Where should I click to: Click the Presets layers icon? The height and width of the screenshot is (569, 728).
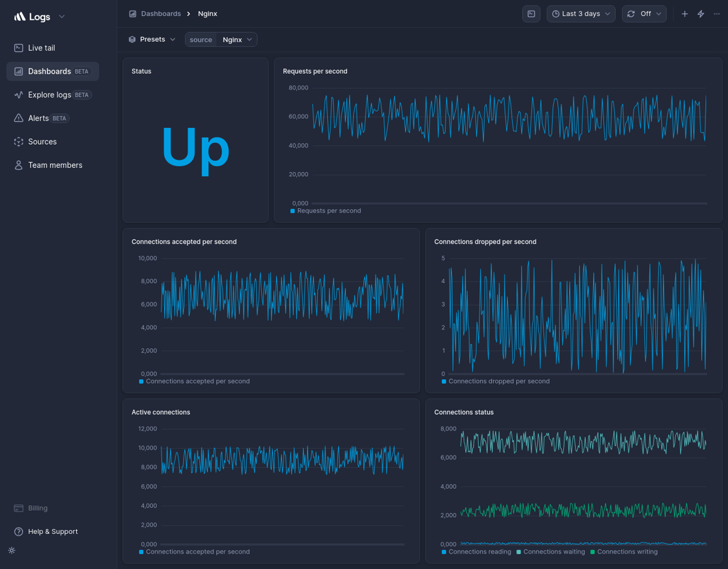[x=131, y=39]
